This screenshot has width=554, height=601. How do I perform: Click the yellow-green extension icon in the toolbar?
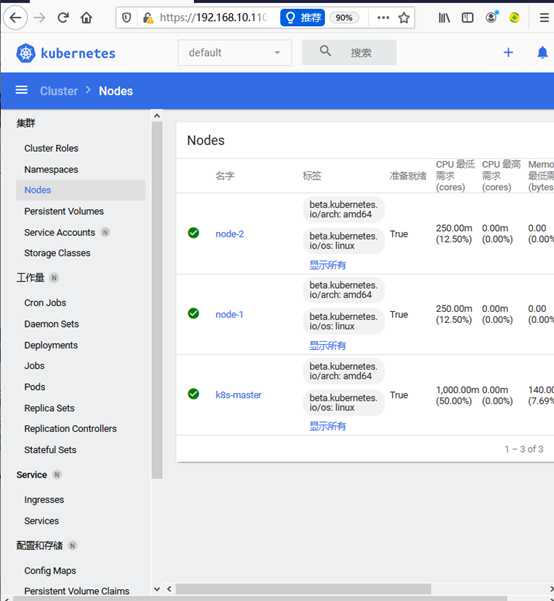point(514,18)
